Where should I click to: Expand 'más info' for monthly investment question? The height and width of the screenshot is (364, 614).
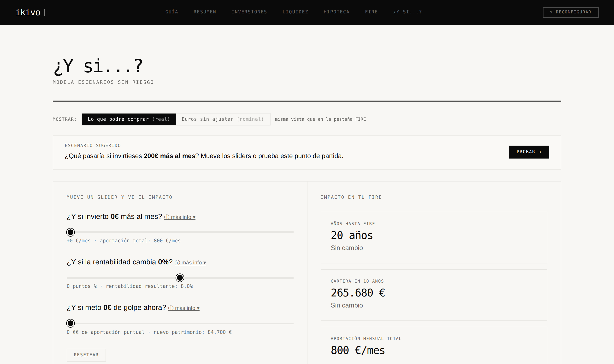click(180, 217)
